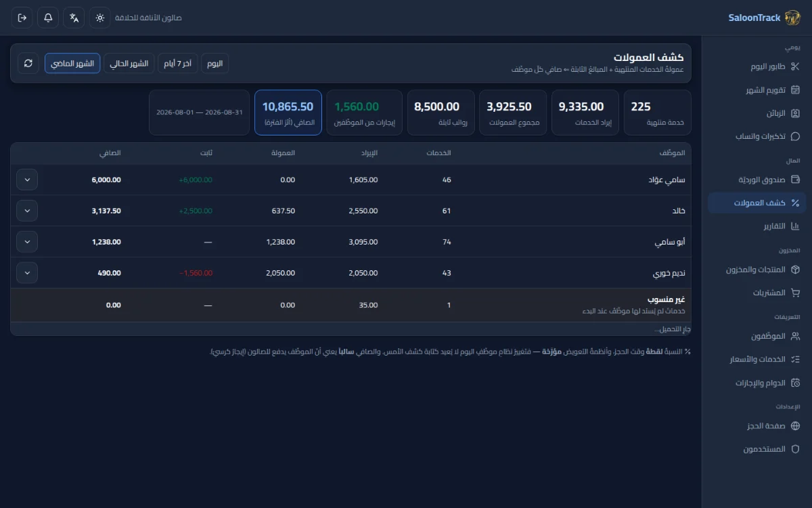Open المستخدمون in the sidebar
This screenshot has width=812, height=508.
(x=757, y=449)
